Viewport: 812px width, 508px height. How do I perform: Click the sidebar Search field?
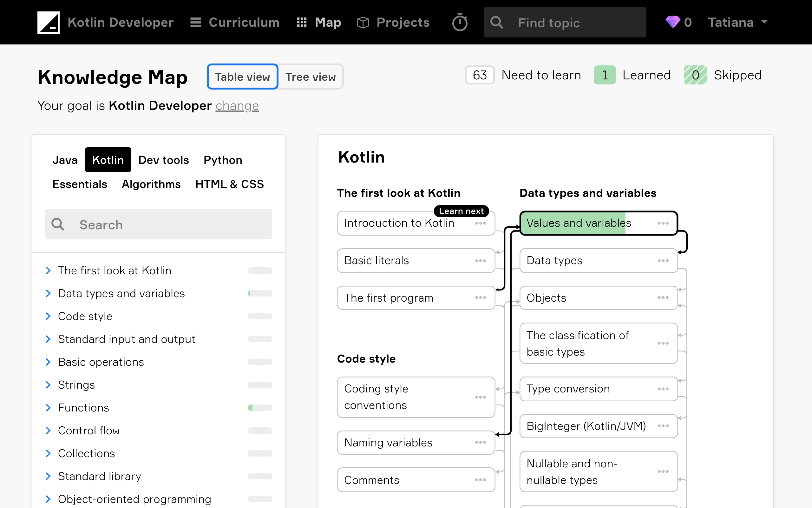(158, 224)
